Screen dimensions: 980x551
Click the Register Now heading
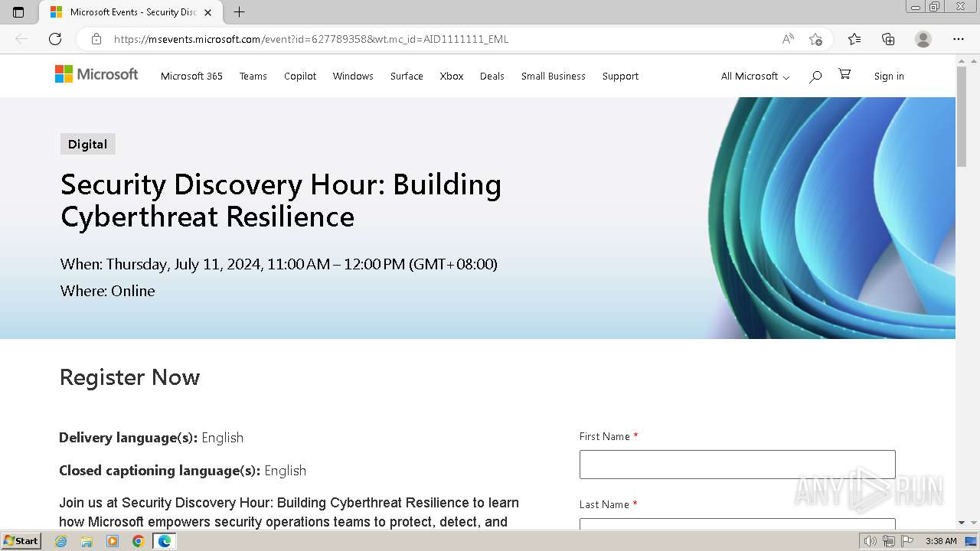[129, 377]
